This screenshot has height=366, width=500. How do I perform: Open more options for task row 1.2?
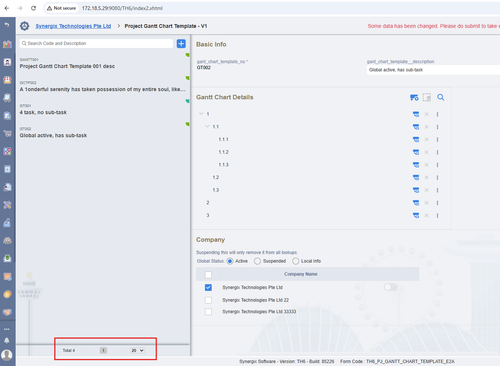(437, 178)
